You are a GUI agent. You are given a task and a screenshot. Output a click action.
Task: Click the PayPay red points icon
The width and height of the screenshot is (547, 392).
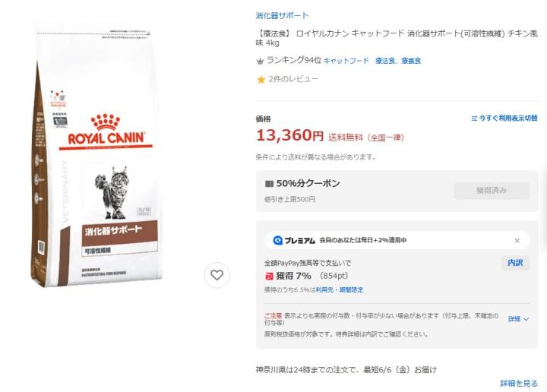pyautogui.click(x=269, y=277)
